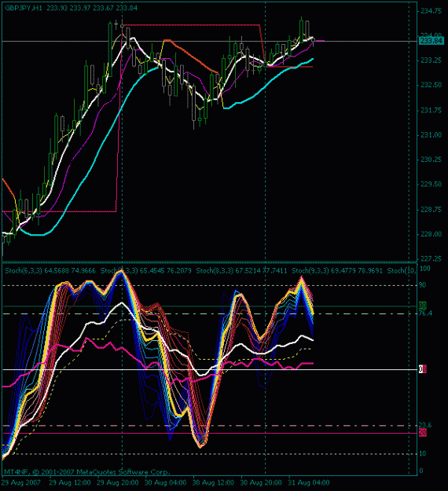Select the current price label 233.84
This screenshot has width=448, height=491.
click(x=431, y=41)
